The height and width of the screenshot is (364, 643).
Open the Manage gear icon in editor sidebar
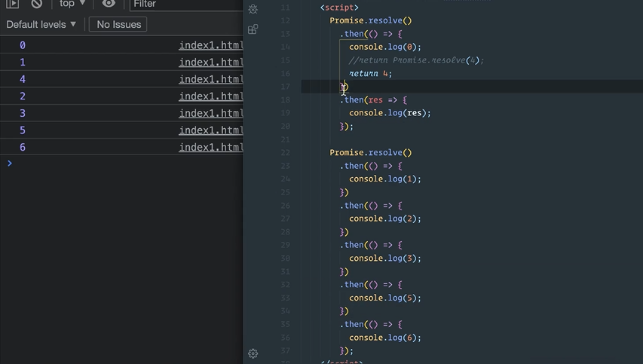point(253,353)
